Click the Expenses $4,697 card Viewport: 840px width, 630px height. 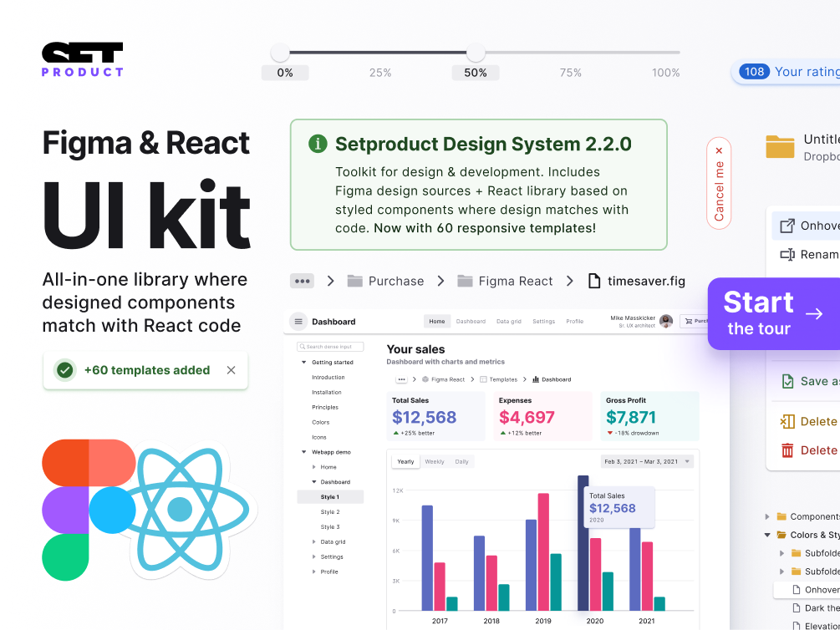[x=542, y=416]
